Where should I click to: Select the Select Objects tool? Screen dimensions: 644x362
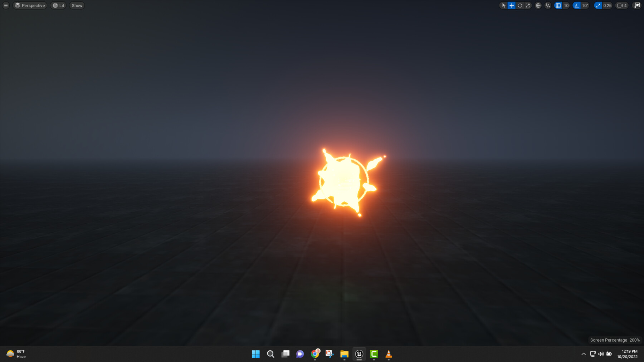point(504,5)
